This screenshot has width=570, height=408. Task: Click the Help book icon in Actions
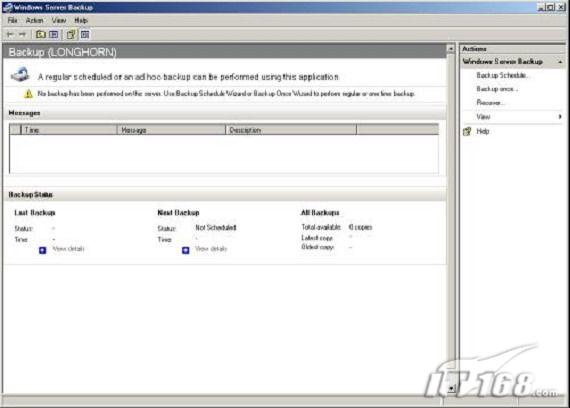tap(467, 131)
